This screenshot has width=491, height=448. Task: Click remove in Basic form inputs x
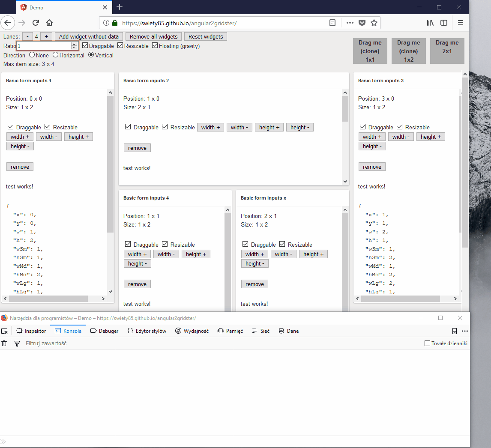(x=254, y=284)
